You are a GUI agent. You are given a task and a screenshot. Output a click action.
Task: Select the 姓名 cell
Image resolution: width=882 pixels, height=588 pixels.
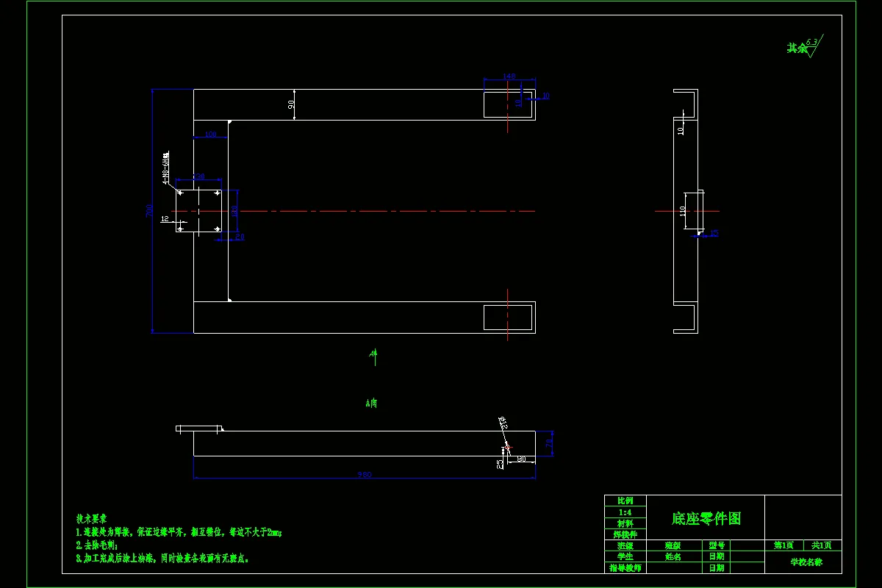673,556
